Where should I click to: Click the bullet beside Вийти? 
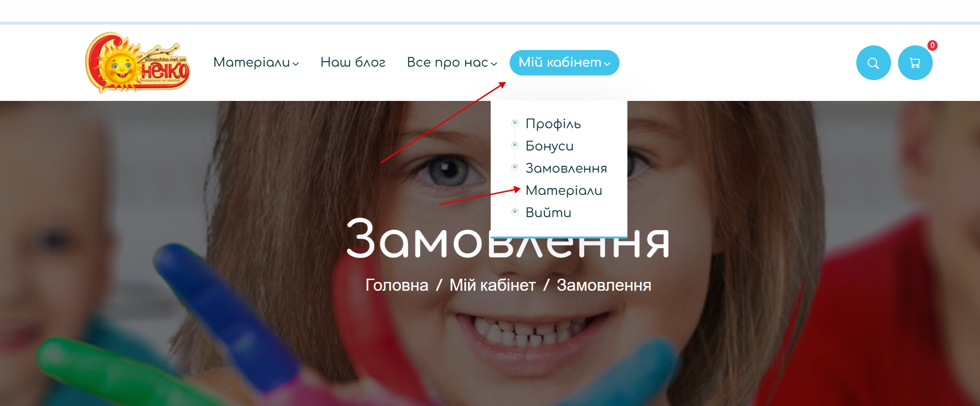coord(515,212)
